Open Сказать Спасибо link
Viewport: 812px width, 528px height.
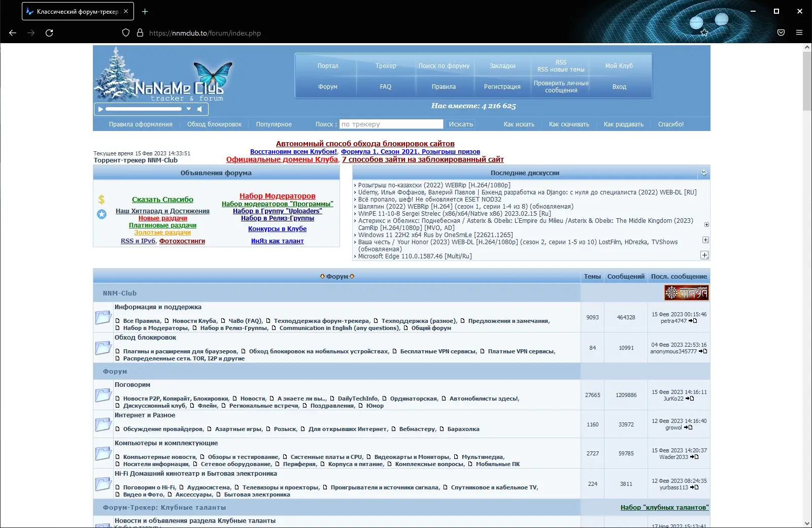[x=162, y=200]
